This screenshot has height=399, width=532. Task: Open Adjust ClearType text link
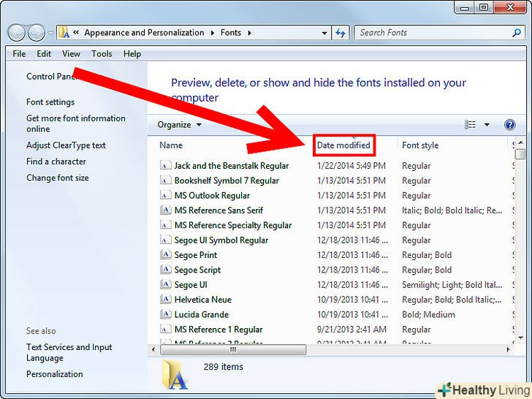coord(66,145)
